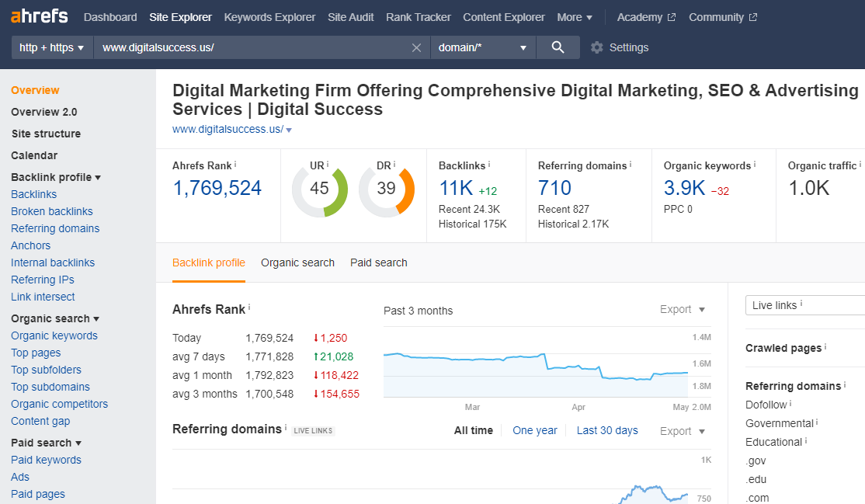This screenshot has width=865, height=504.
Task: Open Link intersect in the sidebar
Action: pos(43,297)
